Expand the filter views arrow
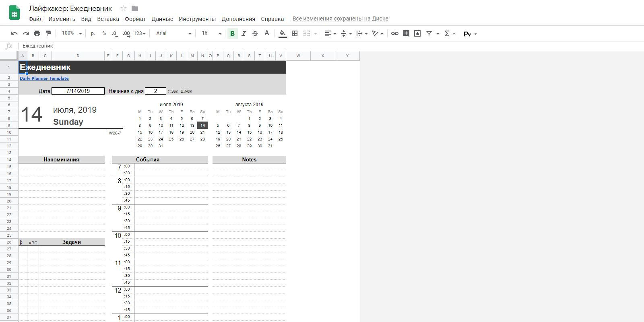 point(438,33)
